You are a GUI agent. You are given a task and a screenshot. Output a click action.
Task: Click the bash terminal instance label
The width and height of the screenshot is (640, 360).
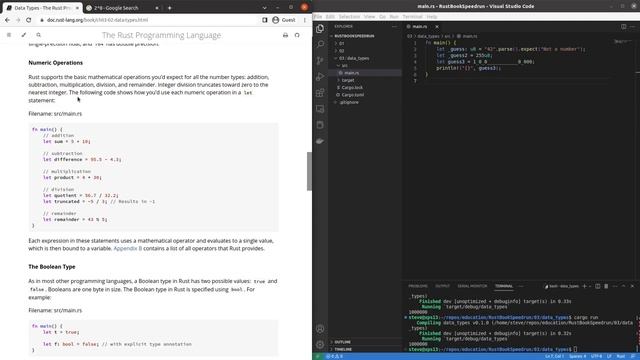562,286
